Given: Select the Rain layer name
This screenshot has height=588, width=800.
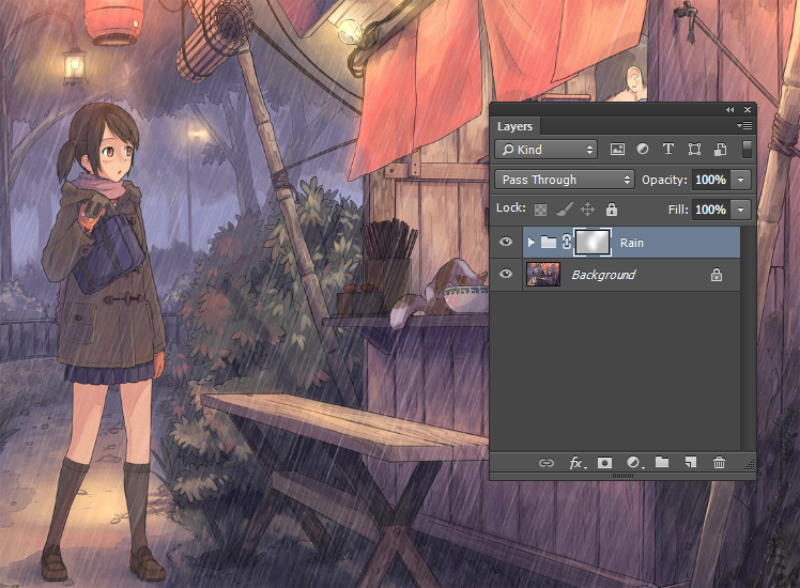Looking at the screenshot, I should coord(632,243).
